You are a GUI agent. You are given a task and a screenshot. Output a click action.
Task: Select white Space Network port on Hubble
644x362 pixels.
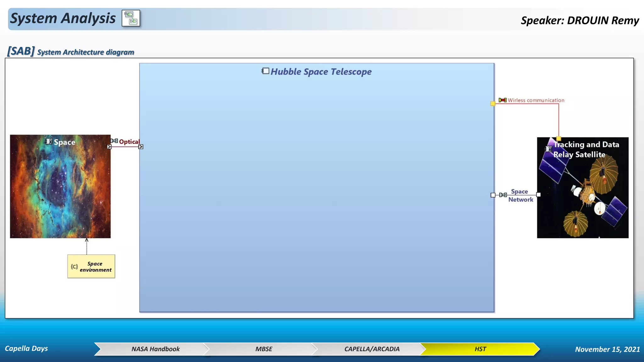(493, 195)
